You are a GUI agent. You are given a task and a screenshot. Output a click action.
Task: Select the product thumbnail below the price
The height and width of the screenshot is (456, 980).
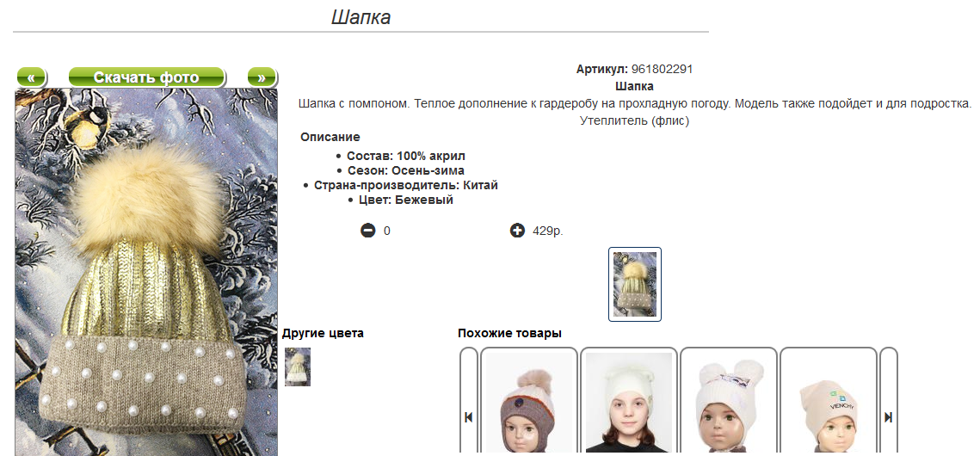[635, 284]
